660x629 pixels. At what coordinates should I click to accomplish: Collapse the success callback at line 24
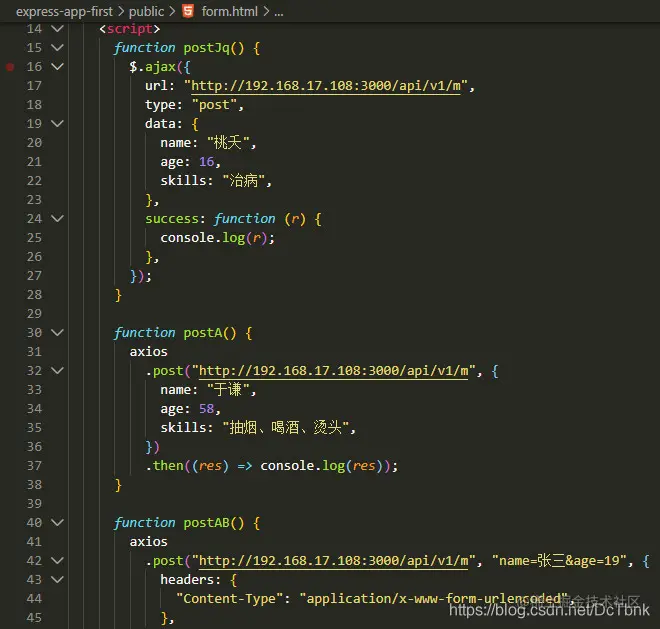pyautogui.click(x=57, y=219)
